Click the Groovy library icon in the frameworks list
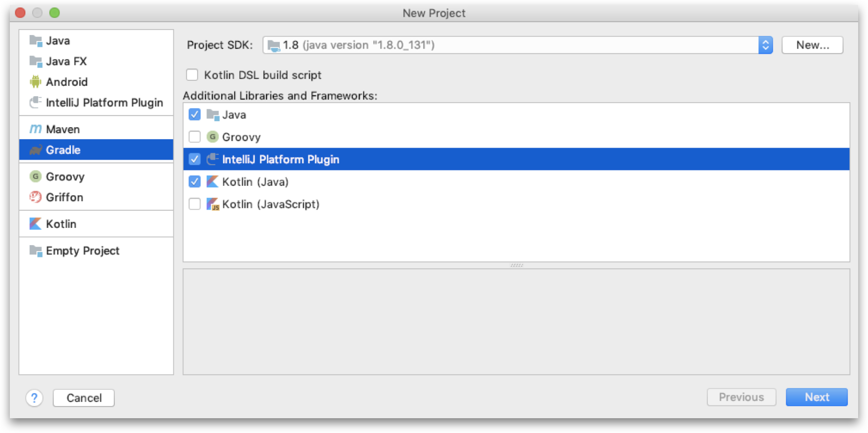This screenshot has height=433, width=868. 212,137
